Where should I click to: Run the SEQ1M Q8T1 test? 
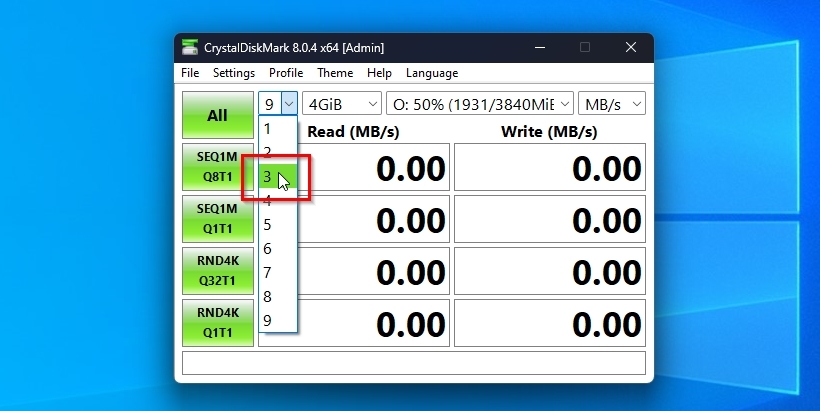(x=218, y=167)
